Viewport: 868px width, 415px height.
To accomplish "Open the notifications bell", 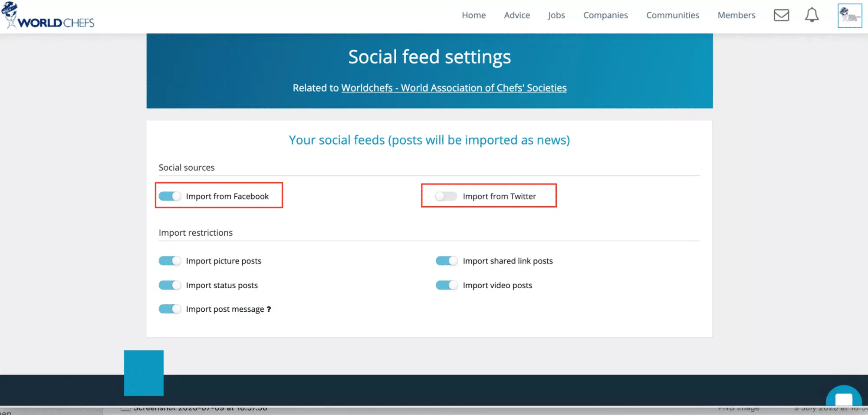I will click(812, 15).
